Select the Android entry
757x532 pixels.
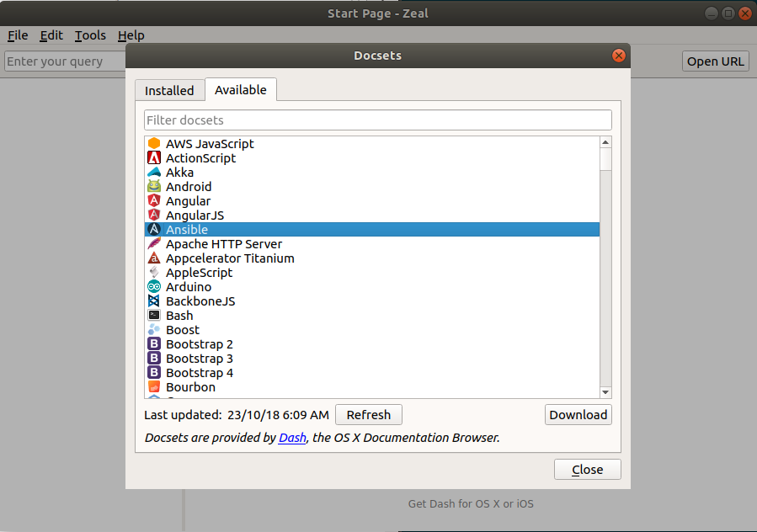[371, 186]
